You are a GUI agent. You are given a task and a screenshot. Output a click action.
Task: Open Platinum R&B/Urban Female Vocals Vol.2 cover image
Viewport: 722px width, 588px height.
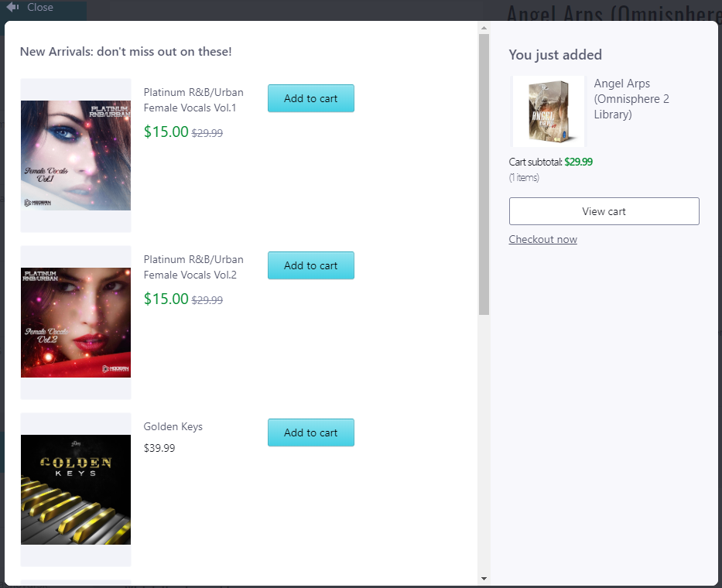pos(76,323)
